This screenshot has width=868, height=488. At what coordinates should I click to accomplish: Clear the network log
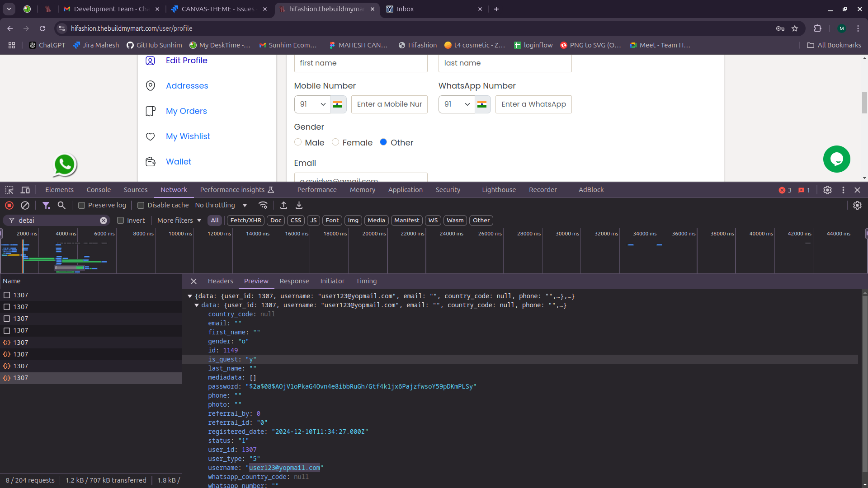tap(25, 205)
